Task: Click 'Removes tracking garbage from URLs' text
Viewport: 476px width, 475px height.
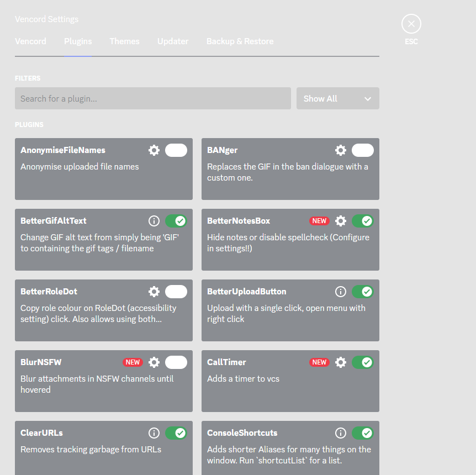Action: coord(91,450)
